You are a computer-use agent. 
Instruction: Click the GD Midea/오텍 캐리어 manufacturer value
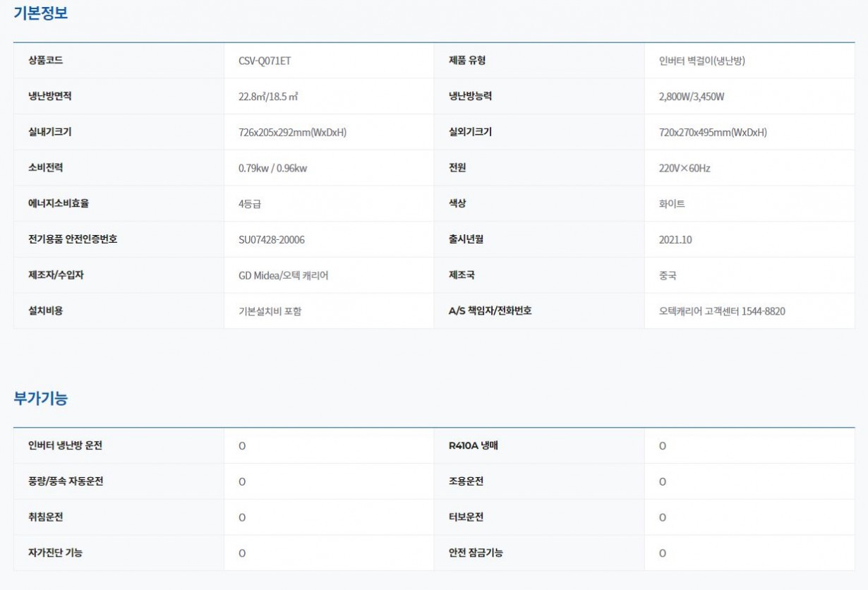283,275
